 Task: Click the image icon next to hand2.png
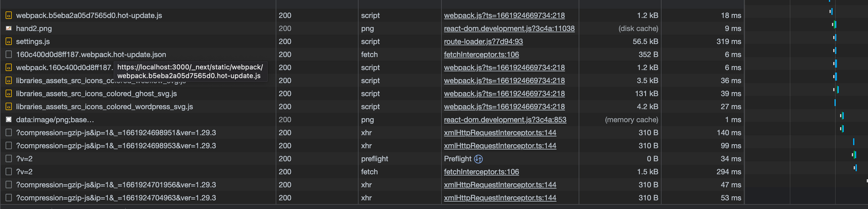point(8,29)
